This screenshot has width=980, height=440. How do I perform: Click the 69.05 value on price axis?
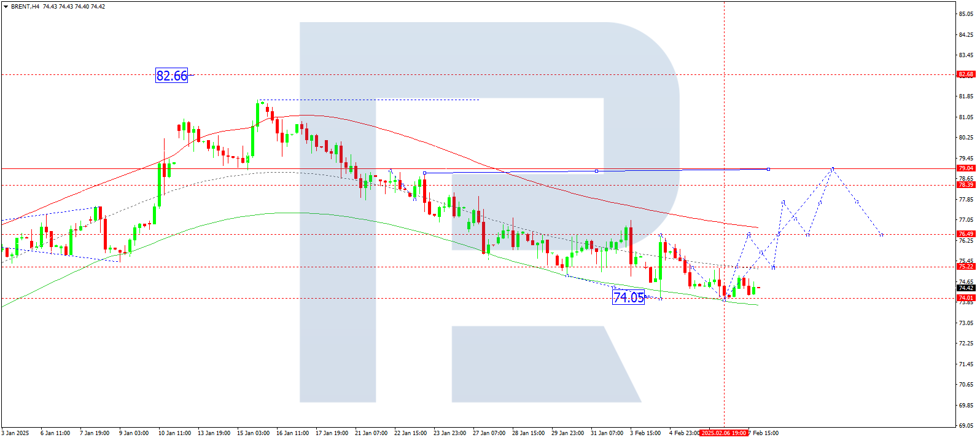(x=966, y=425)
